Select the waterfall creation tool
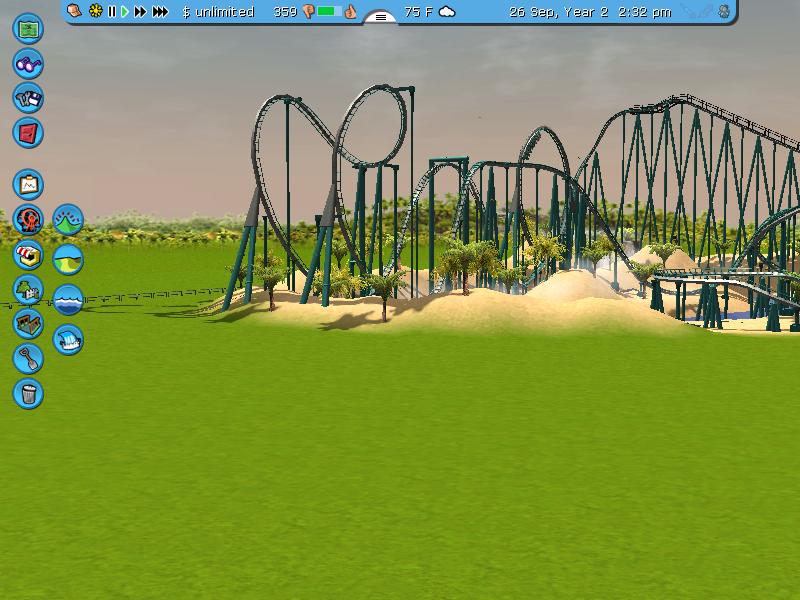 pos(68,340)
